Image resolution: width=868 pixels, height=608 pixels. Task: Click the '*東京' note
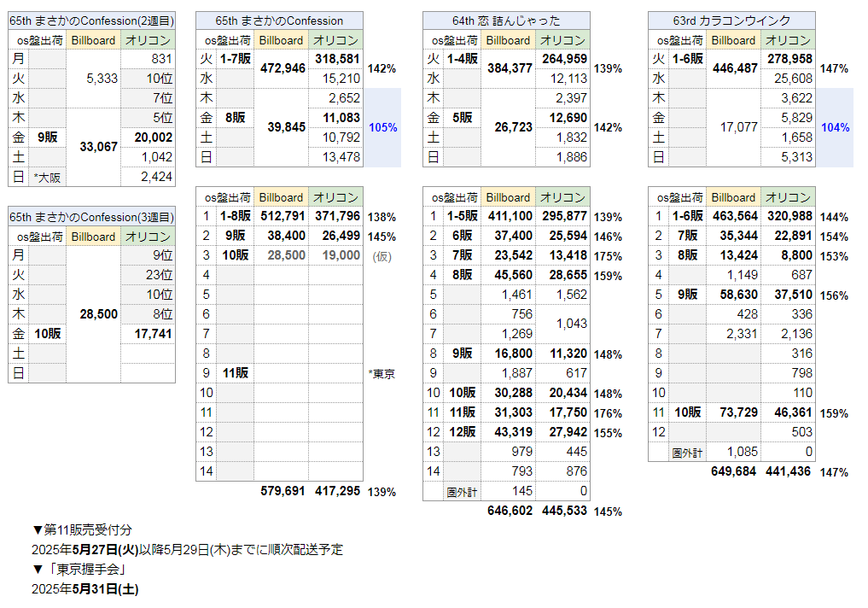click(382, 374)
